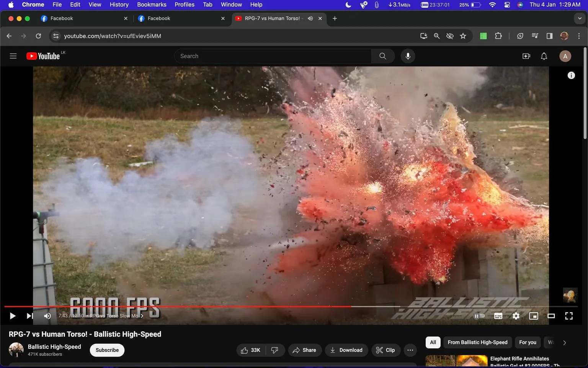Open player settings gear
Image resolution: width=588 pixels, height=368 pixels.
[x=516, y=316]
